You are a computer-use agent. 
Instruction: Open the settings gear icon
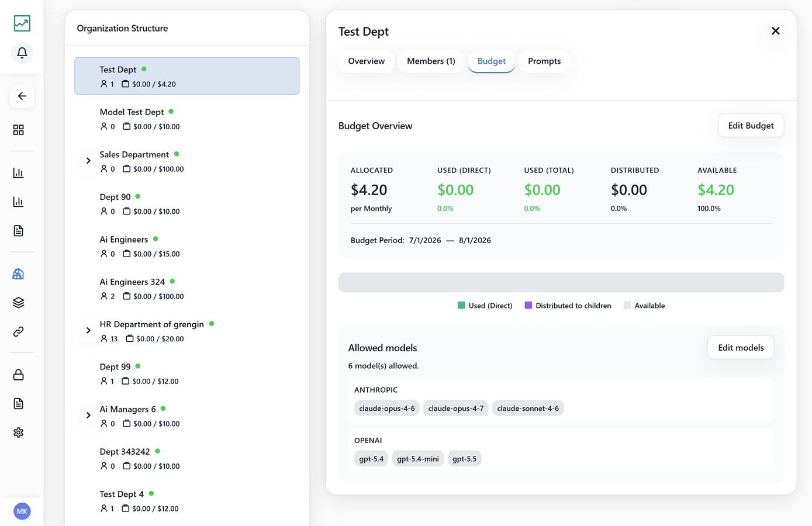[19, 432]
